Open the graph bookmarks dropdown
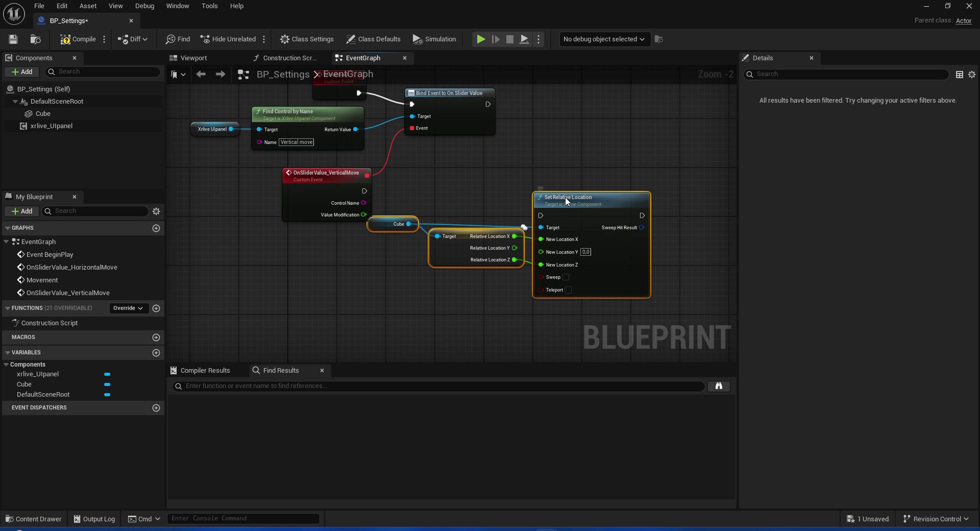Screen dimensions: 980x531 tap(178, 75)
